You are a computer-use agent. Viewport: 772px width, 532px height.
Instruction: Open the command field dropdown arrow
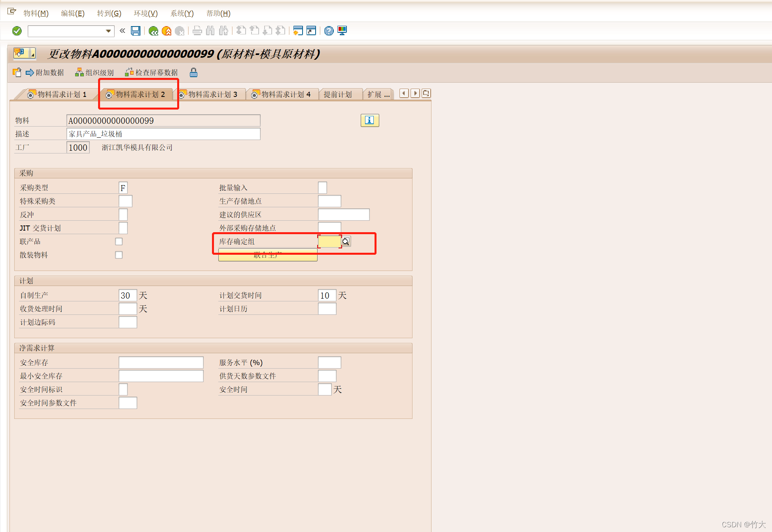[x=108, y=31]
